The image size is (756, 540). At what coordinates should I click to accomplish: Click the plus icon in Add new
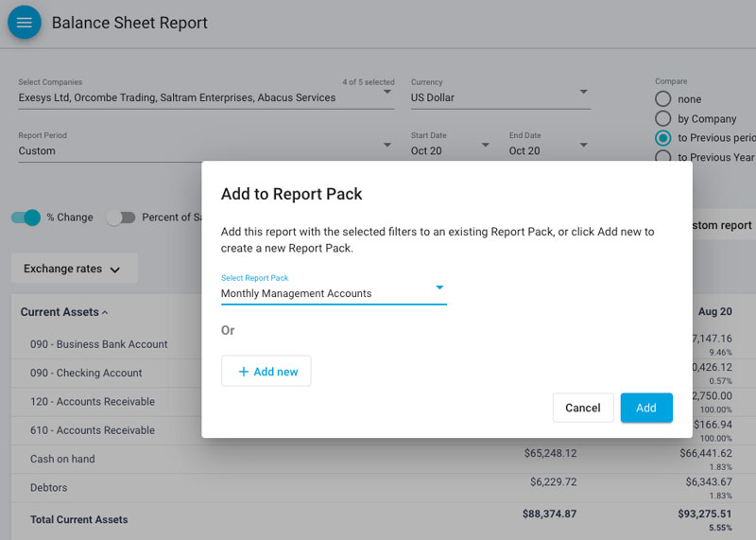(244, 372)
